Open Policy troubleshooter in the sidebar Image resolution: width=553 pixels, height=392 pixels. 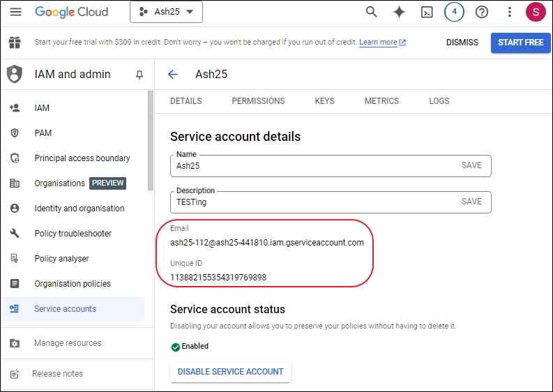[73, 234]
